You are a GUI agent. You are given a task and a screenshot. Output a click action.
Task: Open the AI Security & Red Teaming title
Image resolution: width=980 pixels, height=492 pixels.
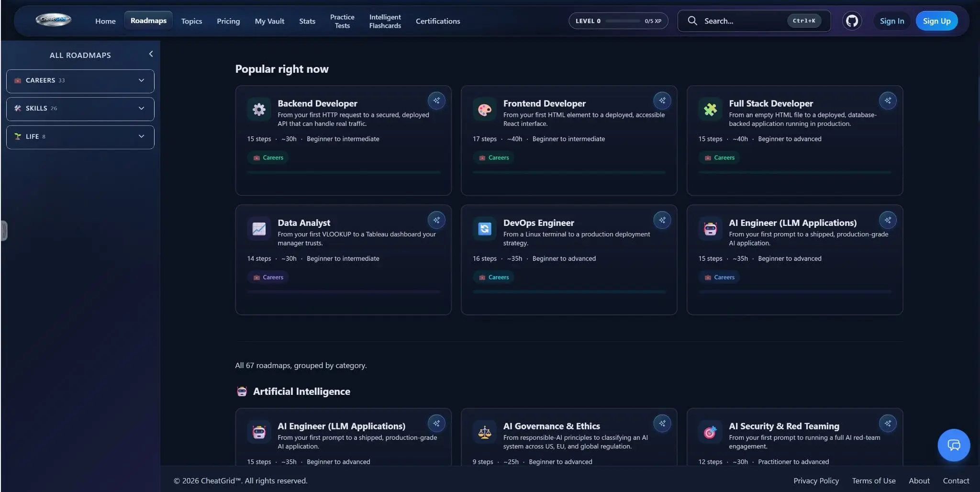tap(784, 426)
